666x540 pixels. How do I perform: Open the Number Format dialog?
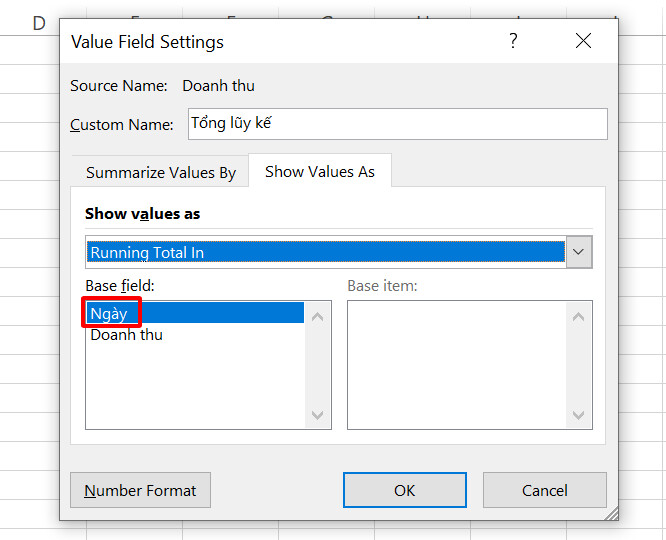(x=141, y=490)
